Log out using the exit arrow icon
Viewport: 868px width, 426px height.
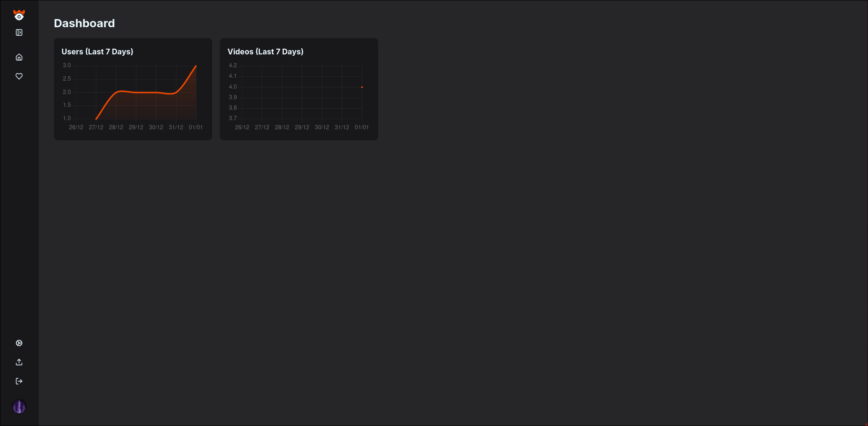pos(19,381)
